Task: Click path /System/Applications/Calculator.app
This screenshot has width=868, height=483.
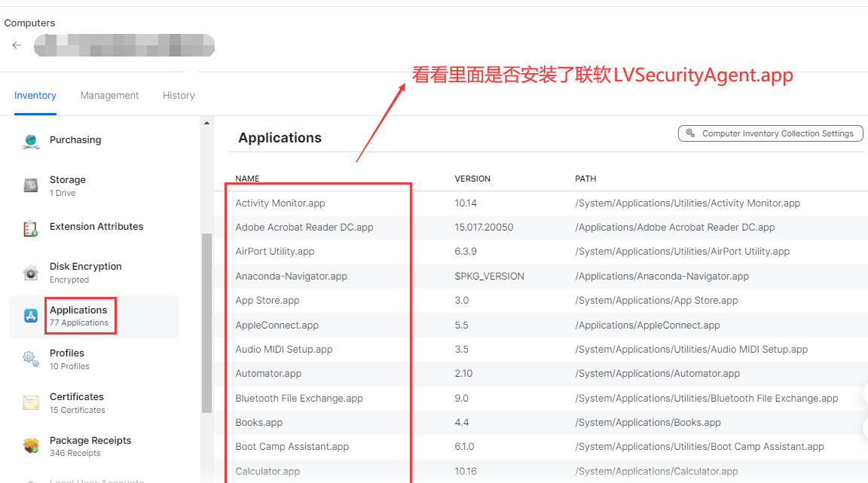Action: 656,472
